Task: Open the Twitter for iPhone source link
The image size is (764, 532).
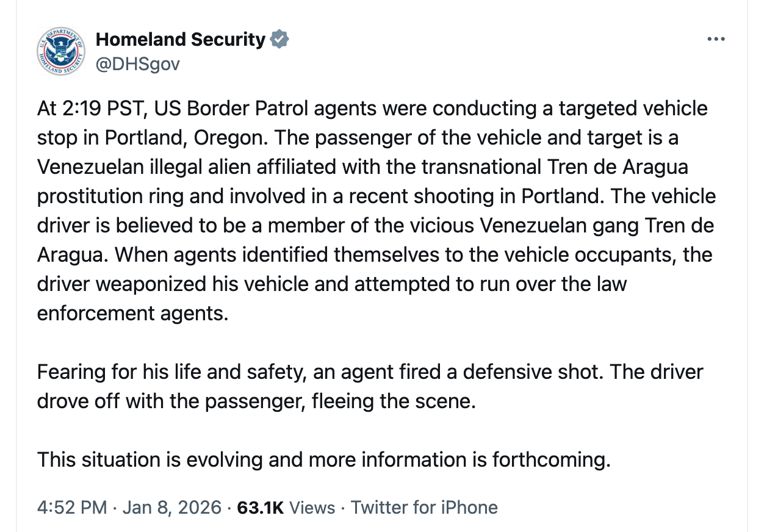Action: coord(424,508)
